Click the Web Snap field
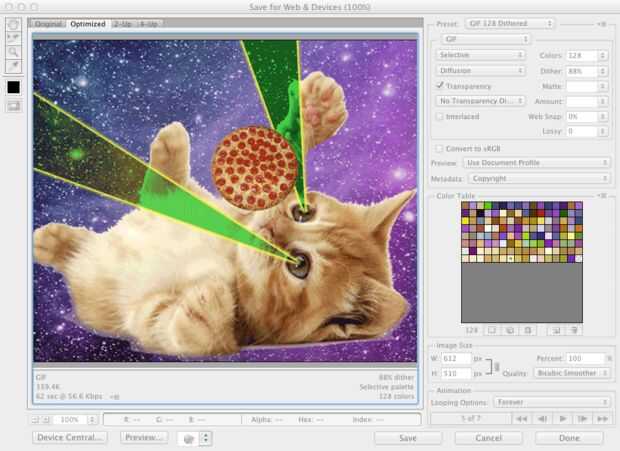620x451 pixels. point(582,117)
